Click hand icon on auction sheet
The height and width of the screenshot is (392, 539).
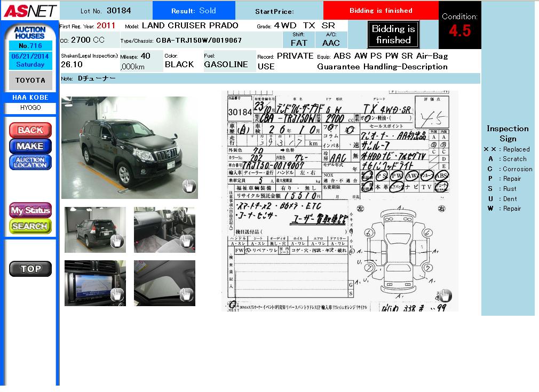tap(445, 295)
